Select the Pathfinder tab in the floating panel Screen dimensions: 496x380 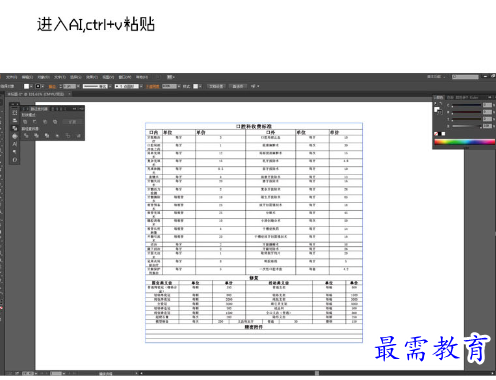tap(39, 109)
